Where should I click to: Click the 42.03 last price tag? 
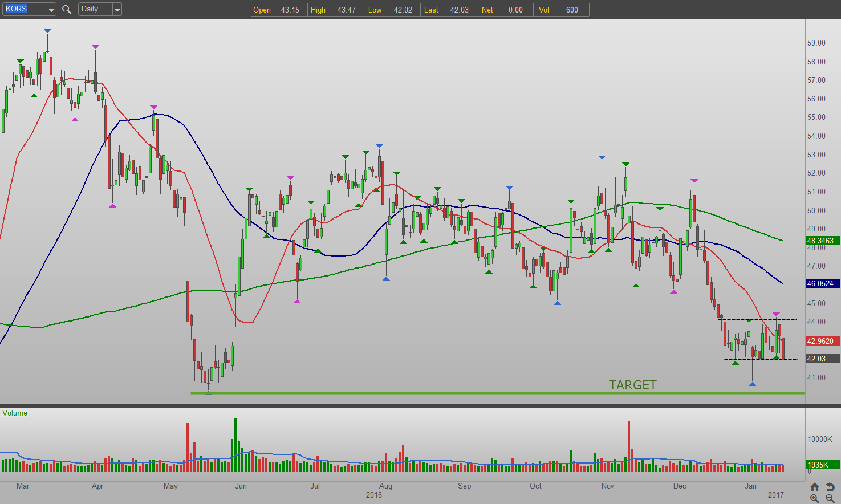pos(822,359)
